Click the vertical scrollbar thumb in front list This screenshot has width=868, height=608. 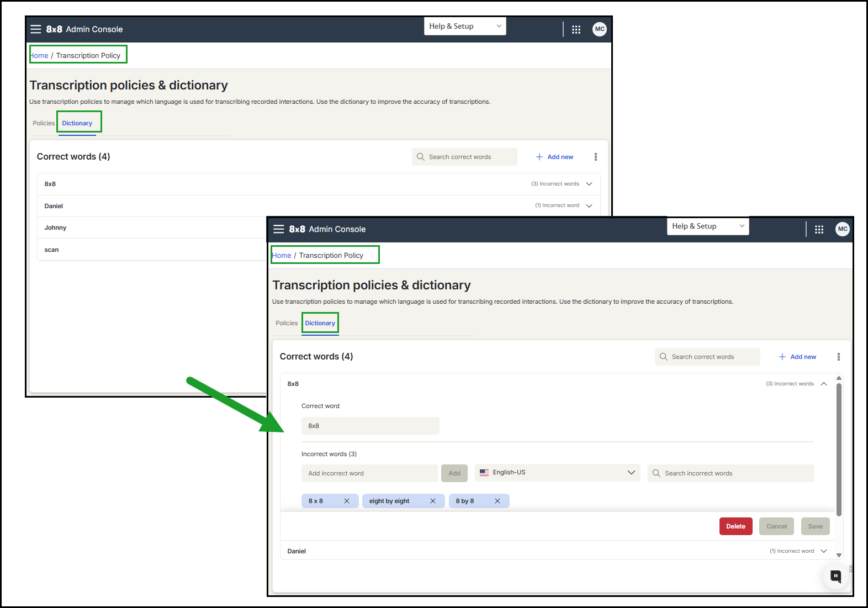point(839,450)
